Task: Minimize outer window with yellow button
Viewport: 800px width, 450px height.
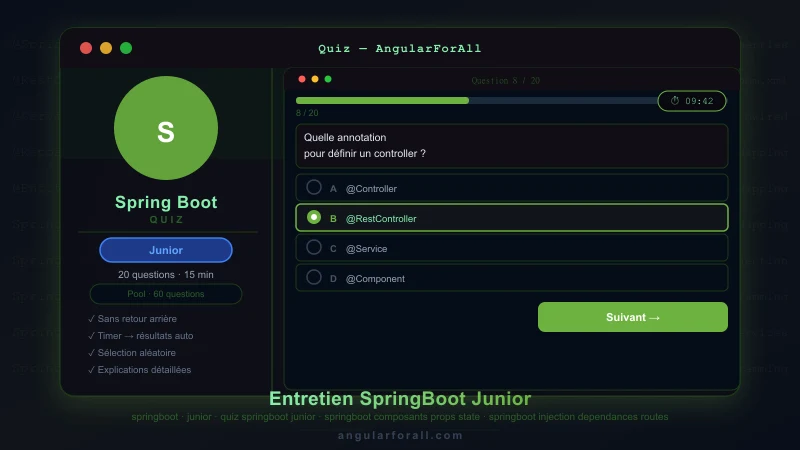Action: click(x=106, y=48)
